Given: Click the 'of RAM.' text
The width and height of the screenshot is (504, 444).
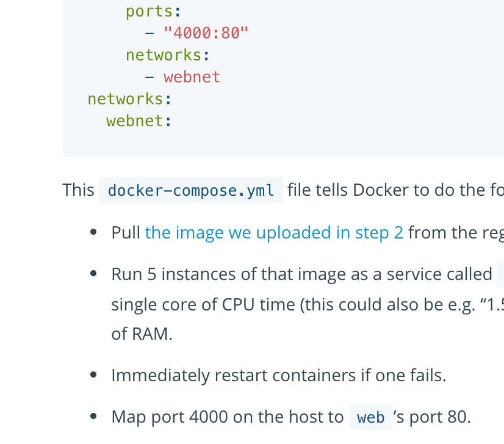Looking at the screenshot, I should (142, 334).
